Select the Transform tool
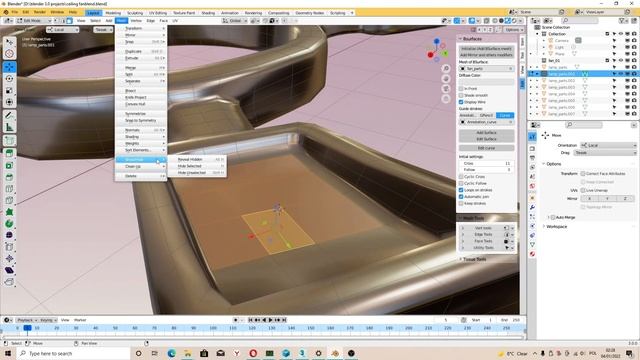Image resolution: width=640 pixels, height=360 pixels. coord(9,102)
